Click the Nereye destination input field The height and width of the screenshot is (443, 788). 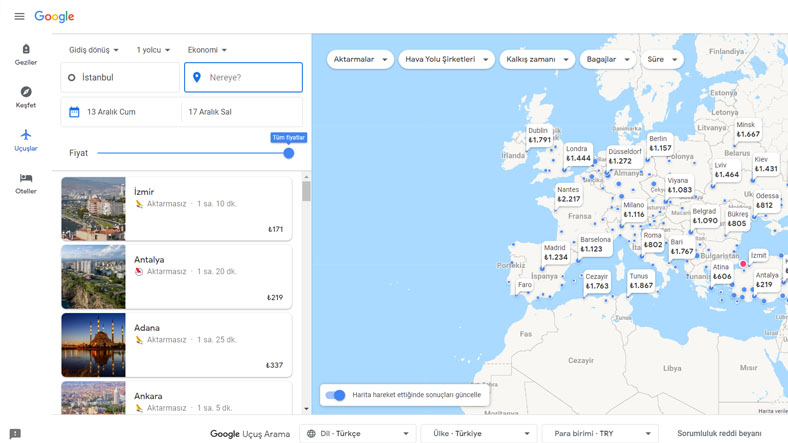pyautogui.click(x=250, y=77)
